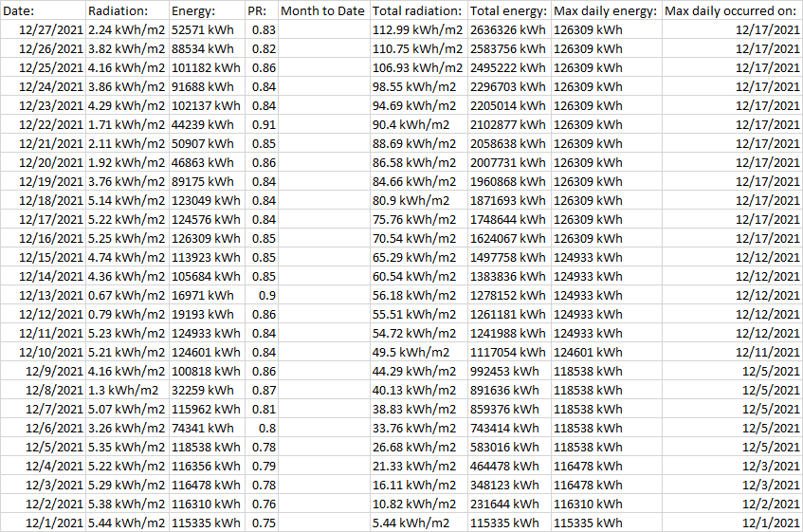
Task: Click total radiation cell 110.75 kWh/m2
Action: click(x=419, y=48)
